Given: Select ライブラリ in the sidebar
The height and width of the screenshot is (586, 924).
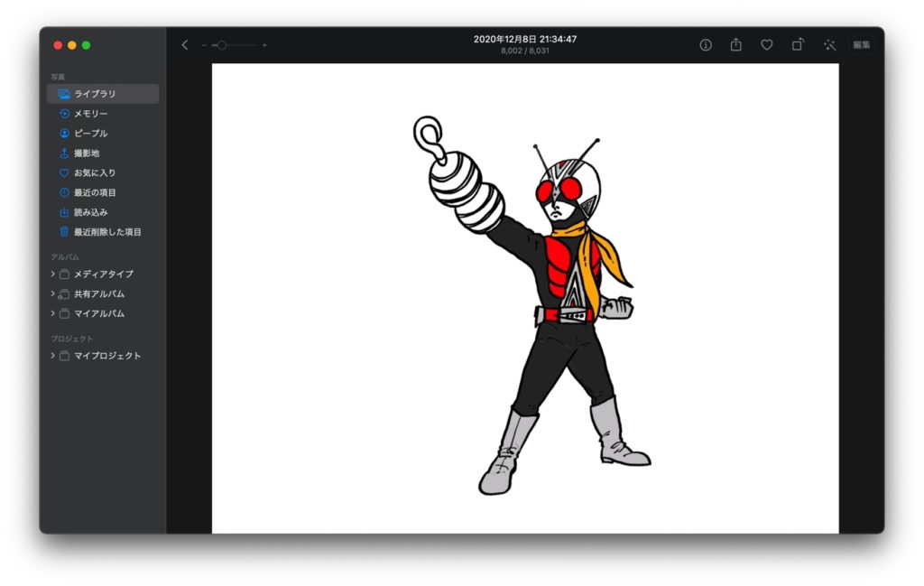Looking at the screenshot, I should tap(103, 94).
